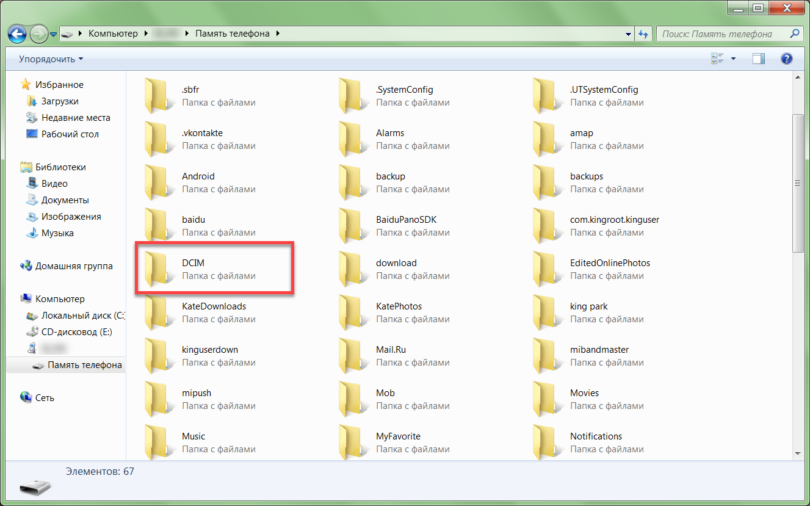The image size is (810, 506).
Task: Select the Android folder icon
Action: 158,182
